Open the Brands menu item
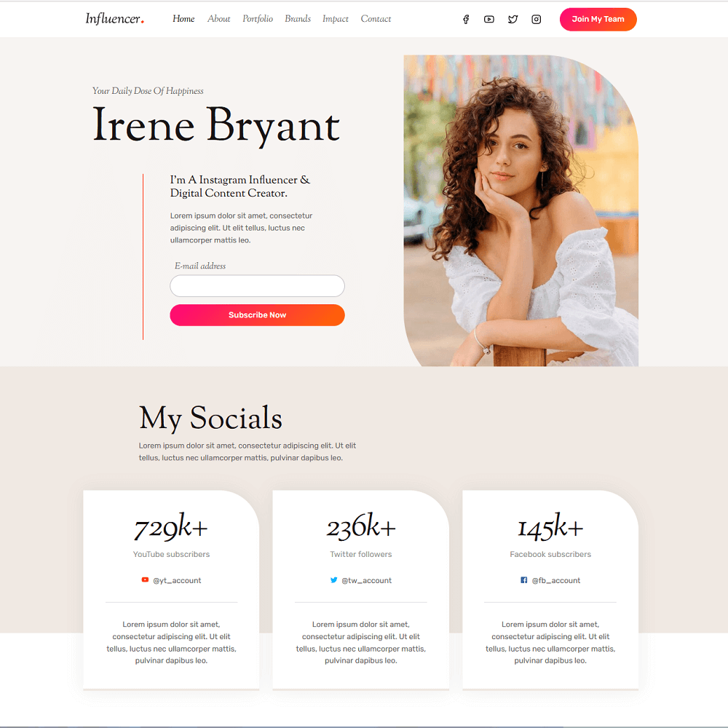 (x=298, y=19)
